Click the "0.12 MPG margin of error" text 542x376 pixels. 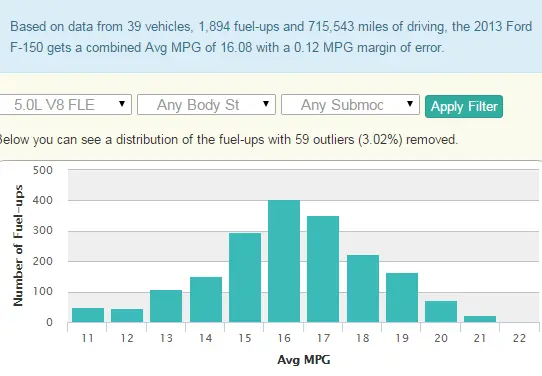(x=369, y=47)
